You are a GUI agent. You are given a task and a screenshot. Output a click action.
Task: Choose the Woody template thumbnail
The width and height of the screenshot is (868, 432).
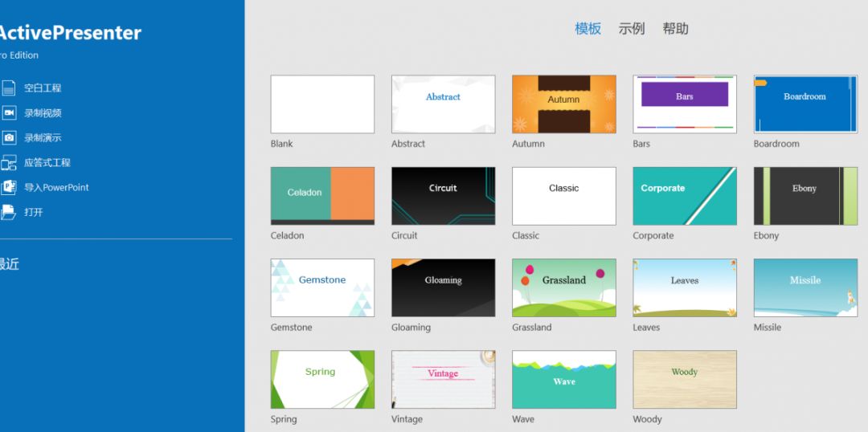684,380
